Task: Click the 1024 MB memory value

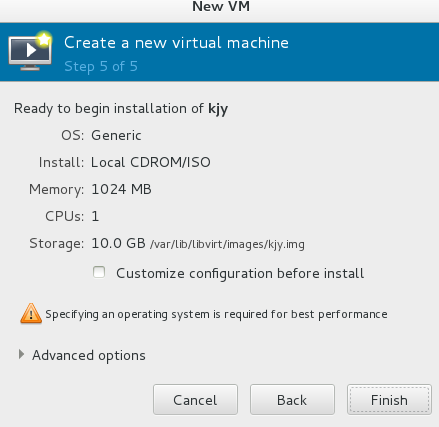Action: pyautogui.click(x=121, y=189)
